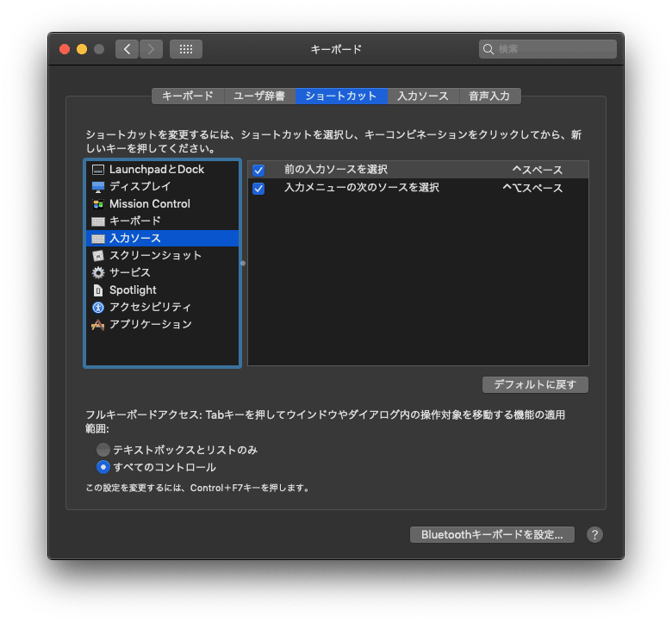
Task: Select 入力ソース category text in the list
Action: 135,238
